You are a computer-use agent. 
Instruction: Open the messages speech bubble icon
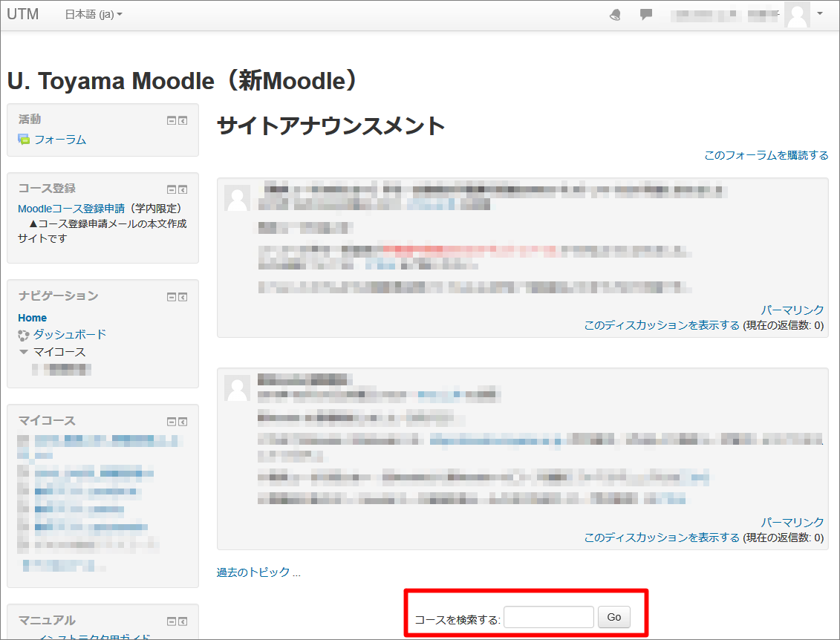click(646, 14)
